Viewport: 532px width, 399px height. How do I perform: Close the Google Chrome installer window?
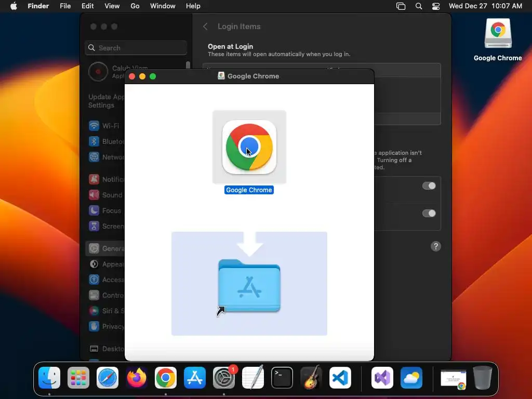[132, 77]
